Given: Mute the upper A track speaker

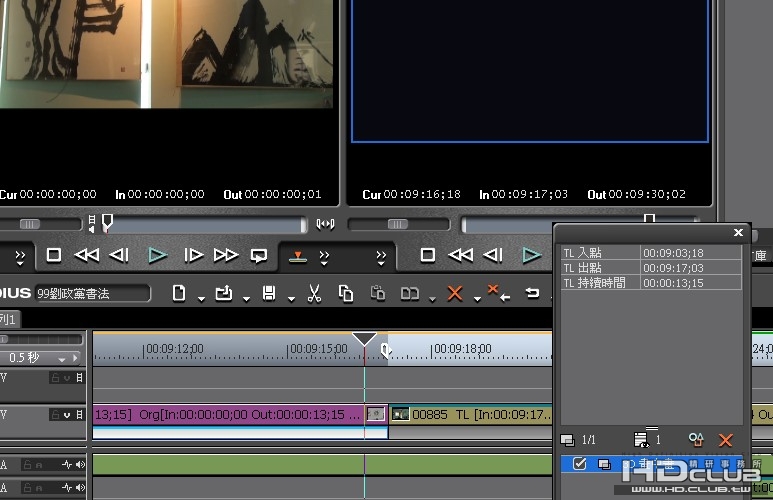Looking at the screenshot, I should (80, 464).
